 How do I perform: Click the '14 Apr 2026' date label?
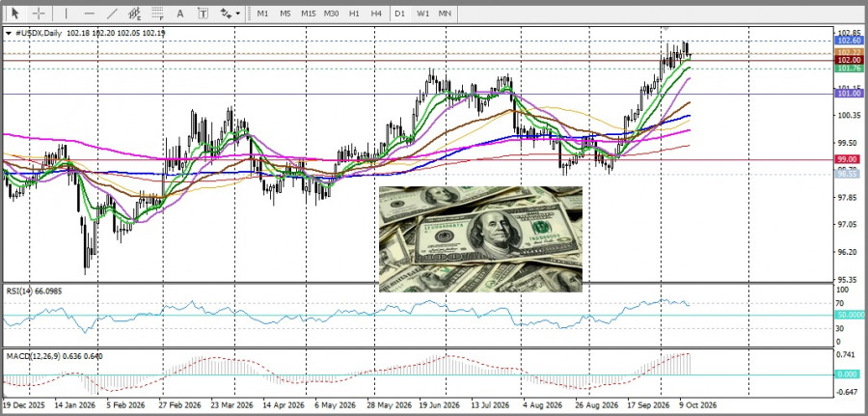pos(284,404)
